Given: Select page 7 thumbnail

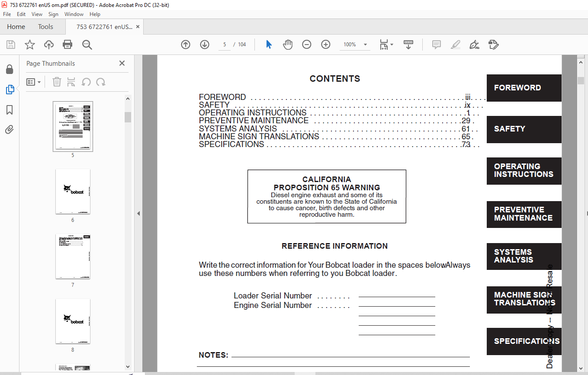Looking at the screenshot, I should [73, 256].
